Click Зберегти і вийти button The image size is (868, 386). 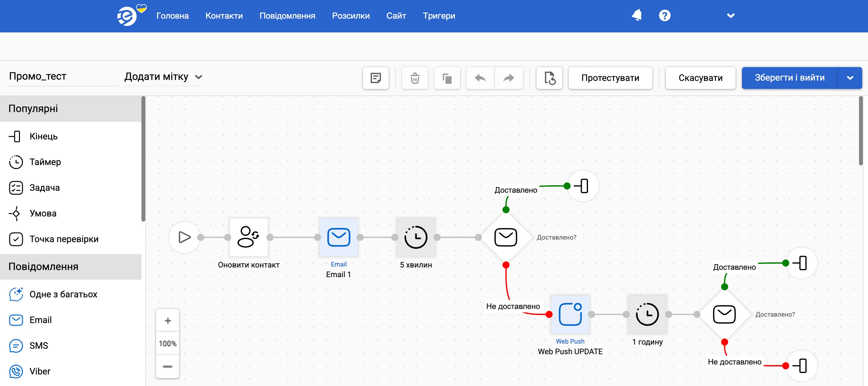[x=790, y=78]
